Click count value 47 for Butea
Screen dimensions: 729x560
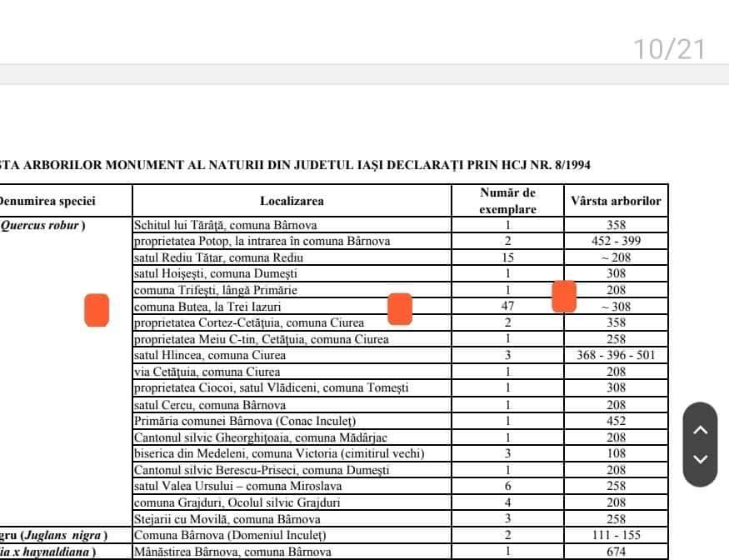pyautogui.click(x=507, y=306)
